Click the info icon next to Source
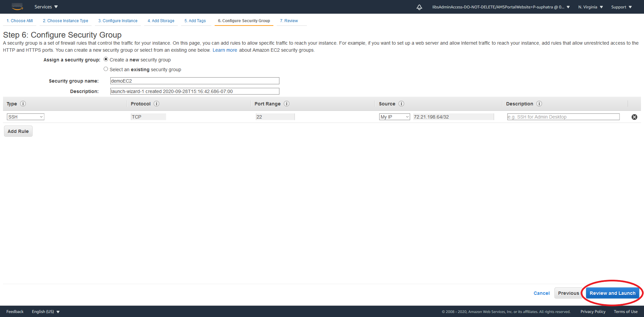644x317 pixels. coord(401,104)
